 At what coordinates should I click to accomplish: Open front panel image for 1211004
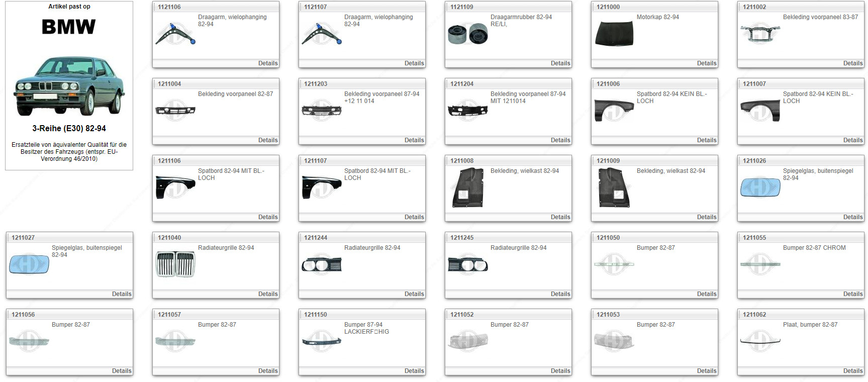[x=175, y=111]
